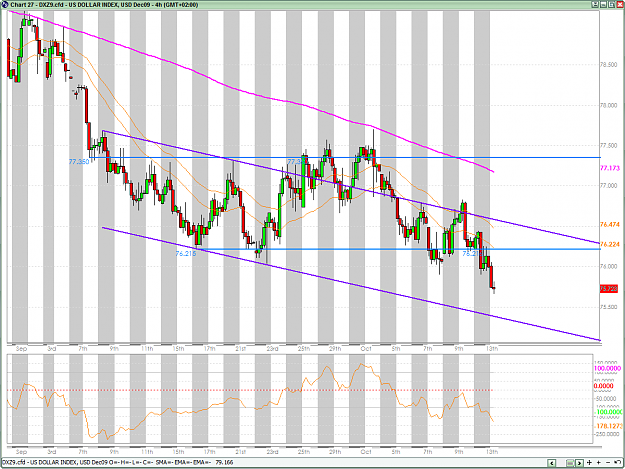The width and height of the screenshot is (625, 469).
Task: Zoom in with the plus icon
Action: point(599,463)
